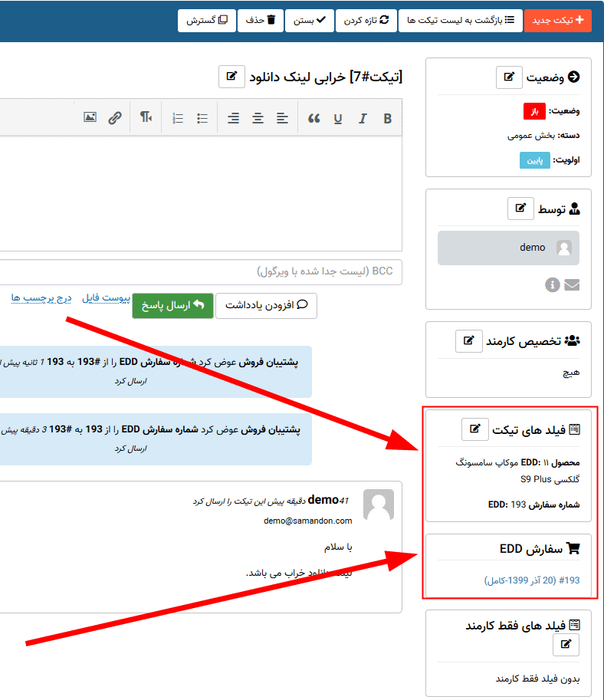Insert a numbered list

tap(178, 118)
